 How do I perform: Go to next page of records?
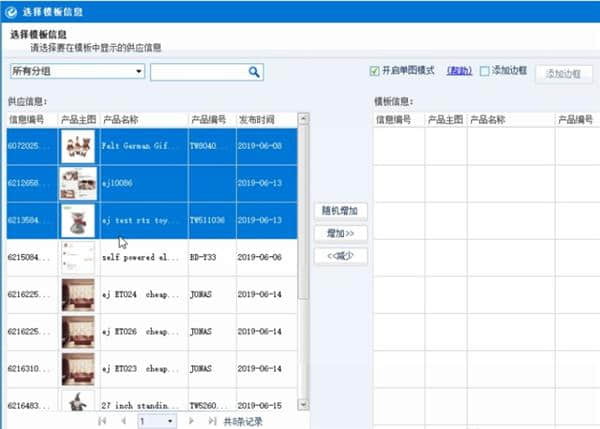(191, 421)
